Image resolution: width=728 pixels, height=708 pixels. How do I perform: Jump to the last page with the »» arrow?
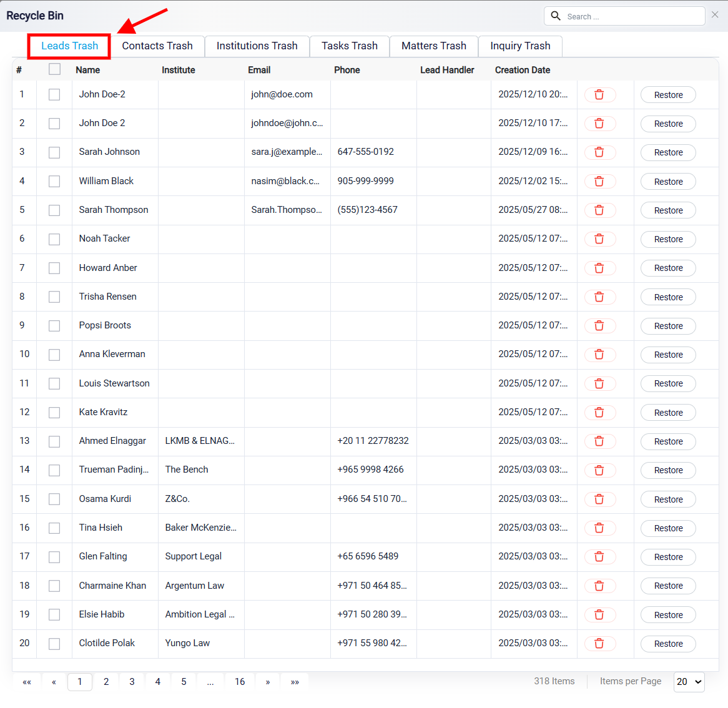coord(295,682)
